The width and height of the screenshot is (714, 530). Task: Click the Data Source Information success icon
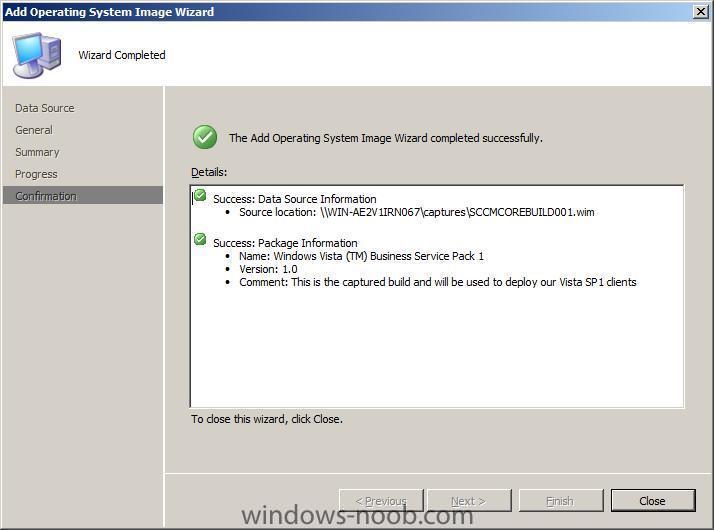click(x=200, y=196)
